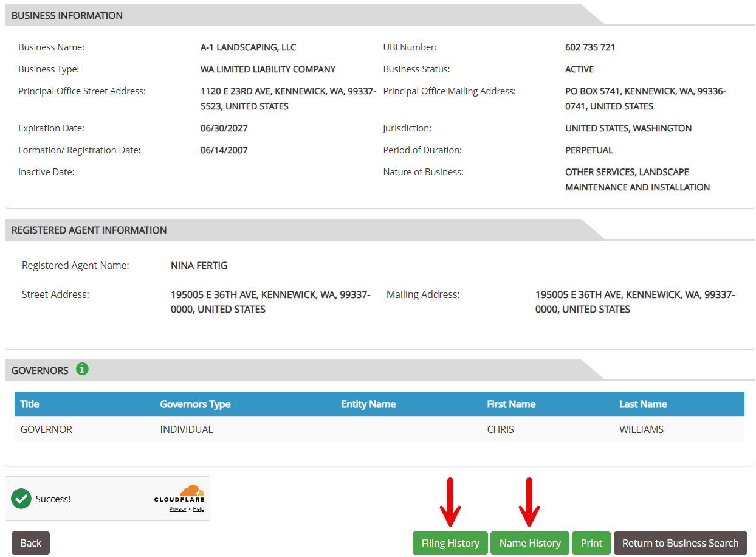Screen dimensions: 756x557
Task: Click the REGISTERED AGENT INFORMATION section header
Action: pos(89,230)
